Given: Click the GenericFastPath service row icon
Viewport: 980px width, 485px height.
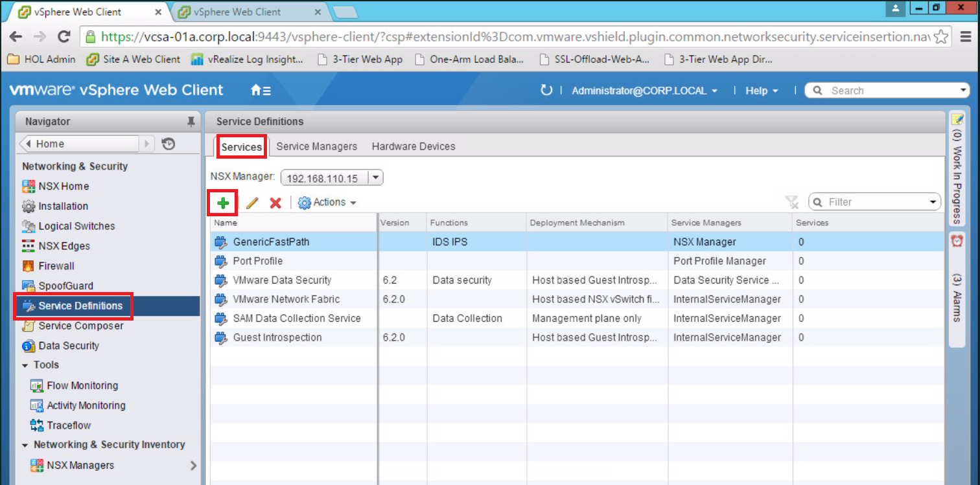Looking at the screenshot, I should point(222,242).
